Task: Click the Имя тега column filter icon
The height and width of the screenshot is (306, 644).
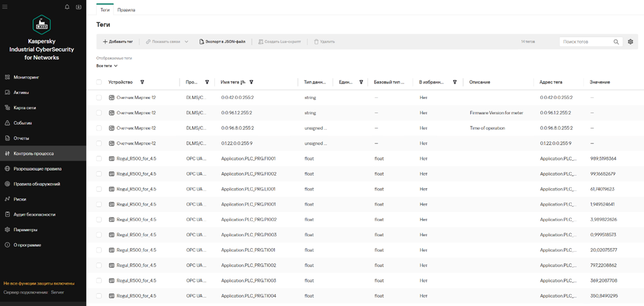Action: pyautogui.click(x=251, y=82)
